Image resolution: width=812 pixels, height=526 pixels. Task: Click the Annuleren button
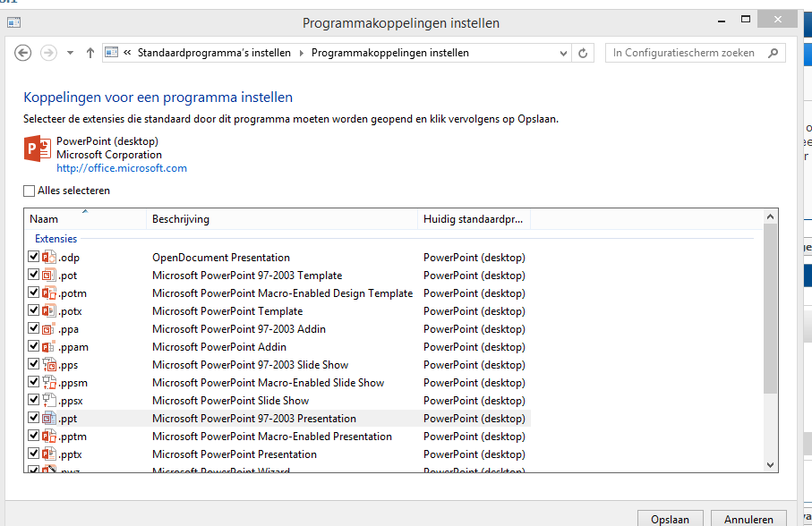[x=748, y=519]
